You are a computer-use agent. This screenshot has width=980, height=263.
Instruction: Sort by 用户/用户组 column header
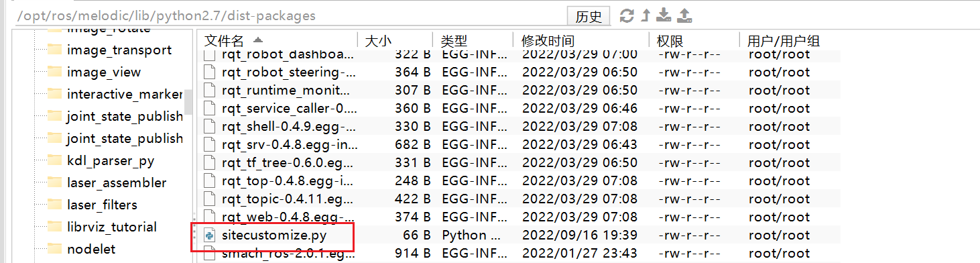coord(784,41)
